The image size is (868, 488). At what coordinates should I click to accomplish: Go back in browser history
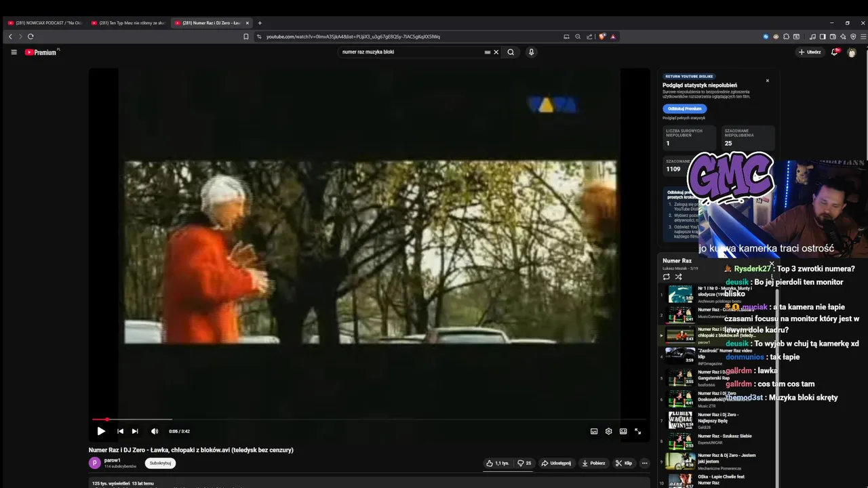(10, 37)
